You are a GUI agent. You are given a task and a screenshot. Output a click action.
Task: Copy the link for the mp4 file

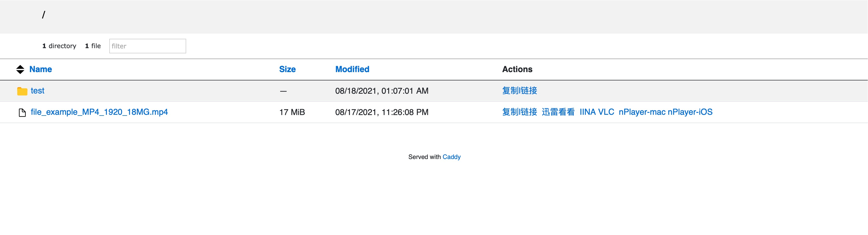click(519, 112)
